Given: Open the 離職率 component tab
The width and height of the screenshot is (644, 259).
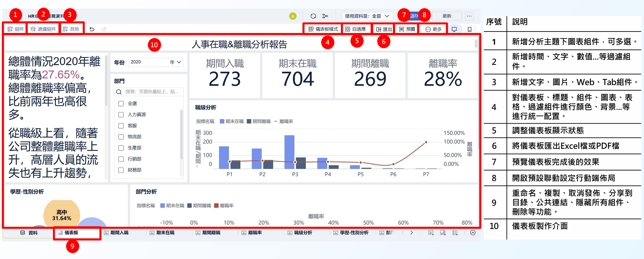Looking at the screenshot, I should tap(251, 233).
